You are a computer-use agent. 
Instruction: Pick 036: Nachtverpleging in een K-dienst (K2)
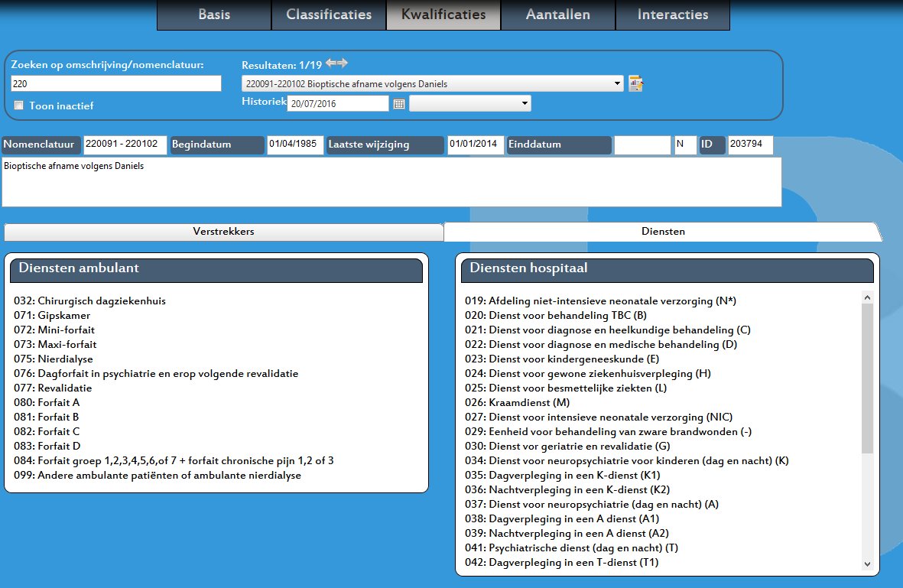pos(567,489)
